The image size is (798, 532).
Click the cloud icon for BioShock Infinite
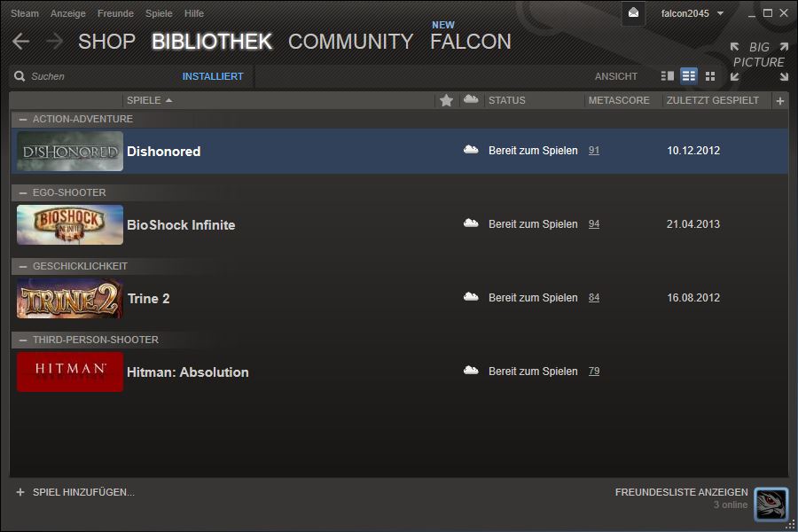click(471, 223)
